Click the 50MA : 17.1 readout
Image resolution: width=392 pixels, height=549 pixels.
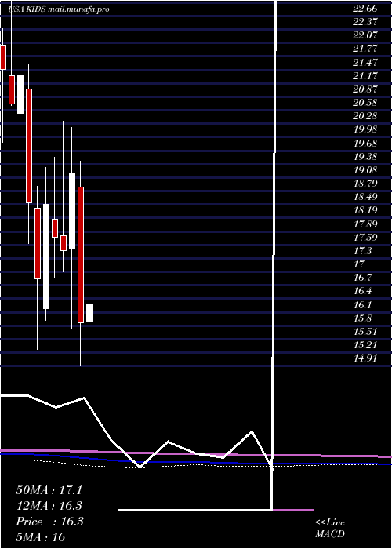49,490
